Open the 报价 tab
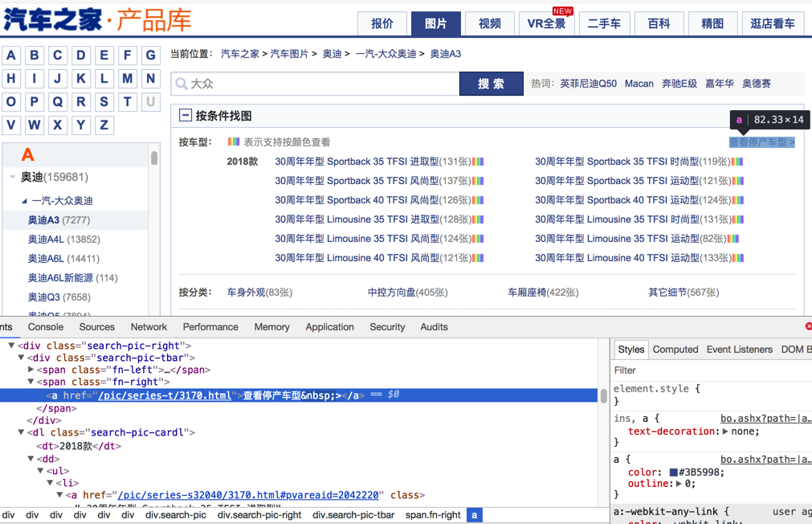This screenshot has height=524, width=812. 382,23
